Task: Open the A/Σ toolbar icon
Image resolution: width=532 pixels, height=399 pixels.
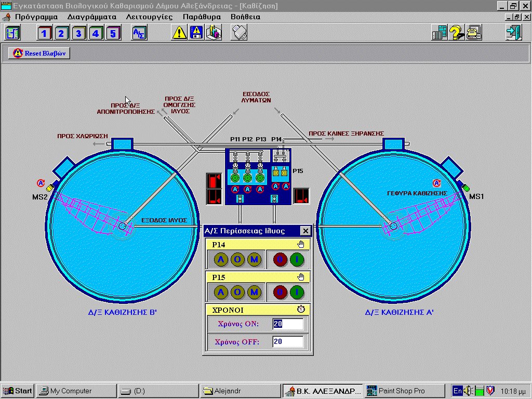Action: [x=139, y=33]
